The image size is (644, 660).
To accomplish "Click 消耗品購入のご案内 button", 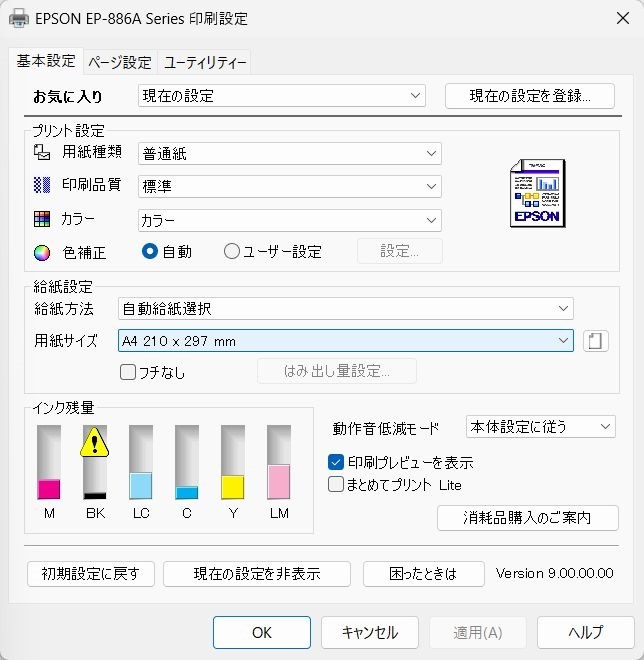I will 528,518.
